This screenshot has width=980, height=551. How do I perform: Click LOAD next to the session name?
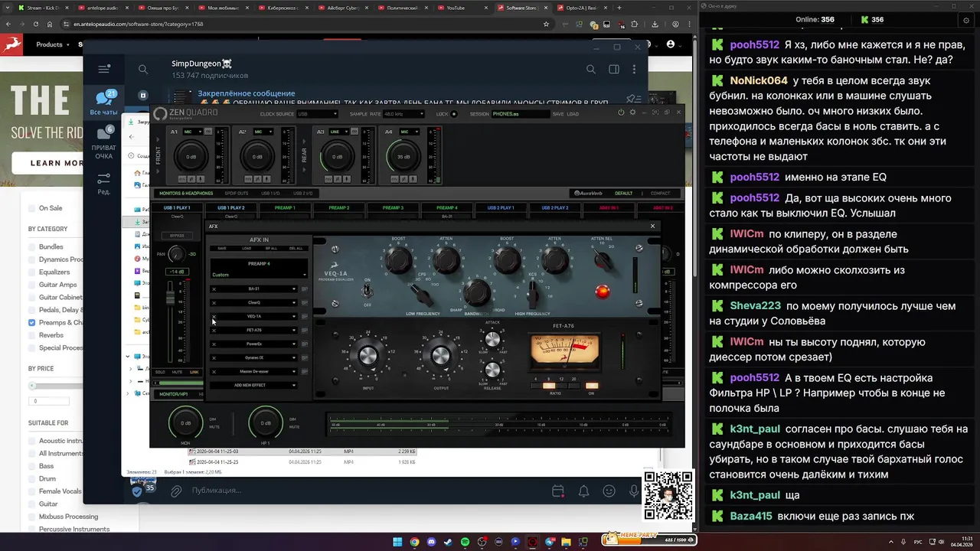point(573,114)
